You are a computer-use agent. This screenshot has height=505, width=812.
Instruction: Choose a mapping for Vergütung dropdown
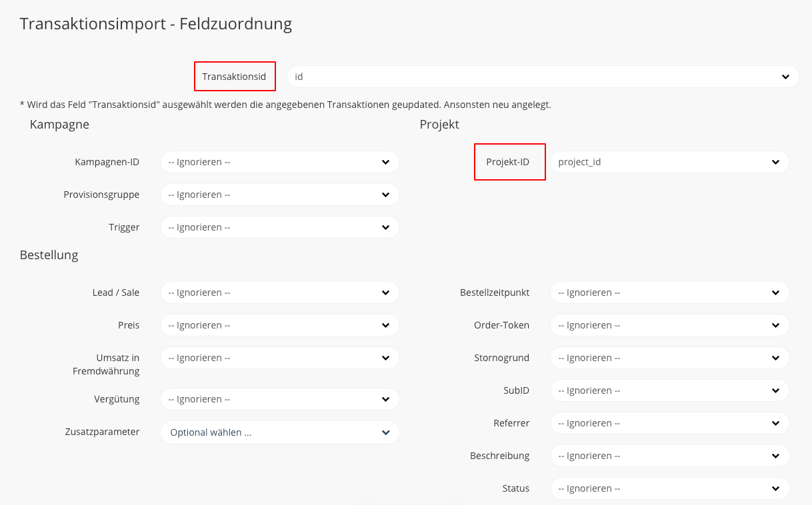point(279,399)
